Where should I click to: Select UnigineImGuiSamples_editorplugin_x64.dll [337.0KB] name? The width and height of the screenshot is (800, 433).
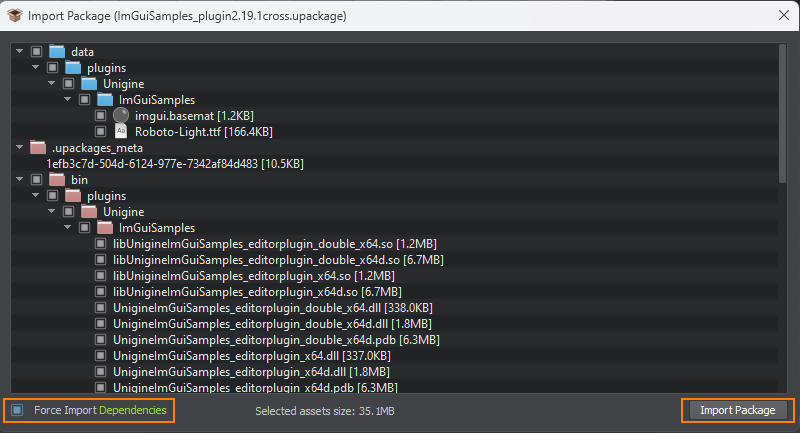point(252,355)
